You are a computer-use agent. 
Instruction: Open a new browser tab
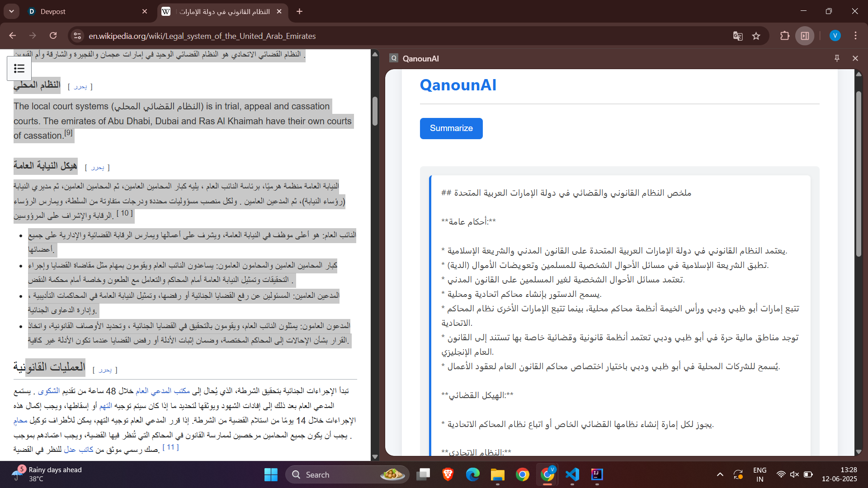[299, 12]
